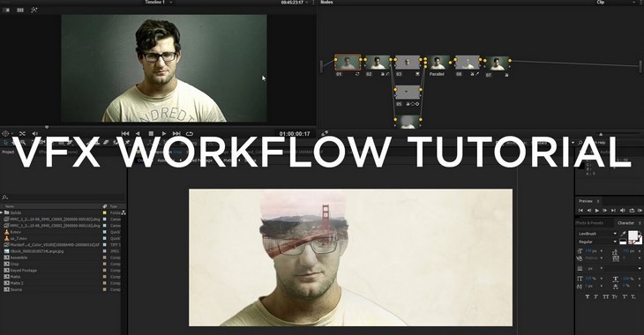
Task: Select node 01 in the node graph
Action: tap(348, 63)
